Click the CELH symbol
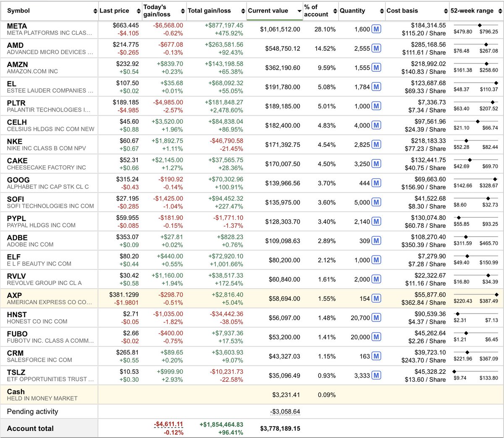The width and height of the screenshot is (504, 438). (x=17, y=123)
